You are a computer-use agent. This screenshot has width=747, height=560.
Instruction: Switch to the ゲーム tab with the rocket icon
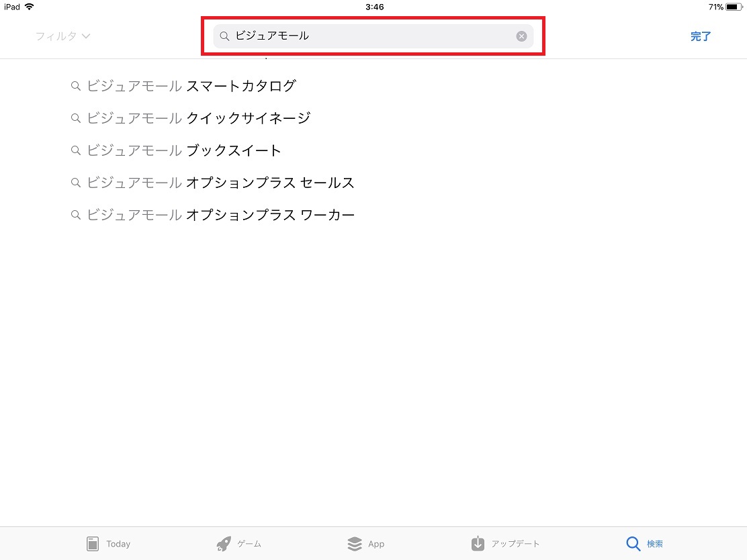238,544
